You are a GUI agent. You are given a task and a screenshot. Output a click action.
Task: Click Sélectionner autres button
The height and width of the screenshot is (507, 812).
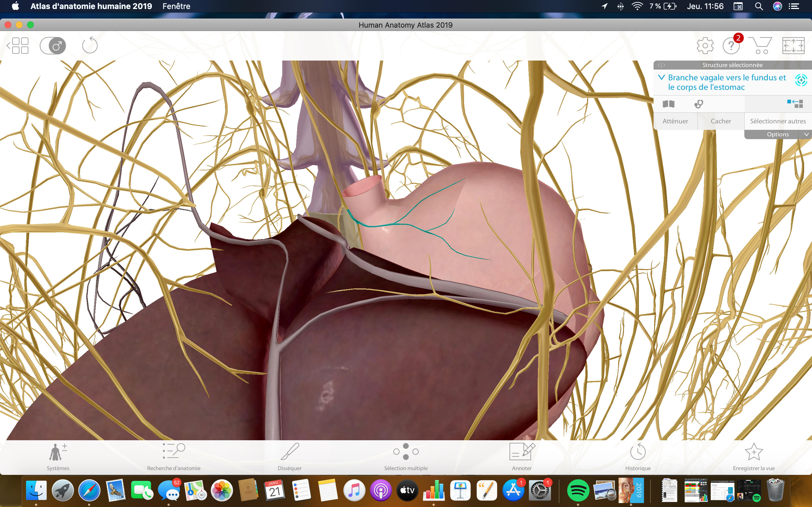(777, 121)
